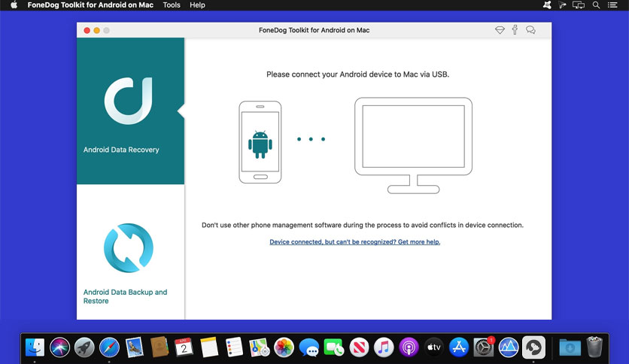The width and height of the screenshot is (629, 364).
Task: Launch Siri from the Dock
Action: point(59,347)
